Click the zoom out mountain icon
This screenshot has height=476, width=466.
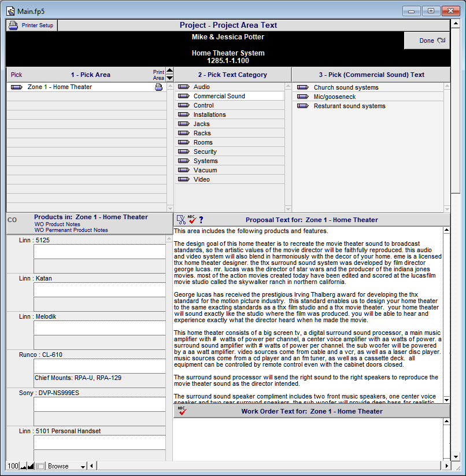[x=23, y=466]
